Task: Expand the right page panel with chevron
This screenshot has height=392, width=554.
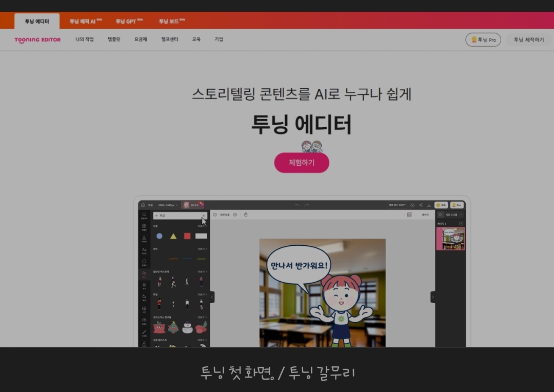Action: pyautogui.click(x=433, y=297)
